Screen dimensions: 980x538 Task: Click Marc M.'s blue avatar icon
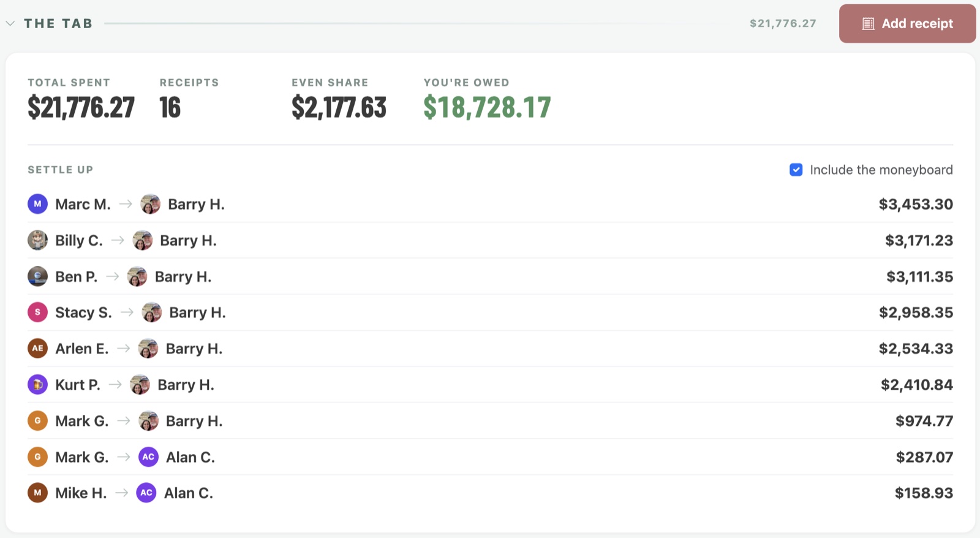coord(37,204)
